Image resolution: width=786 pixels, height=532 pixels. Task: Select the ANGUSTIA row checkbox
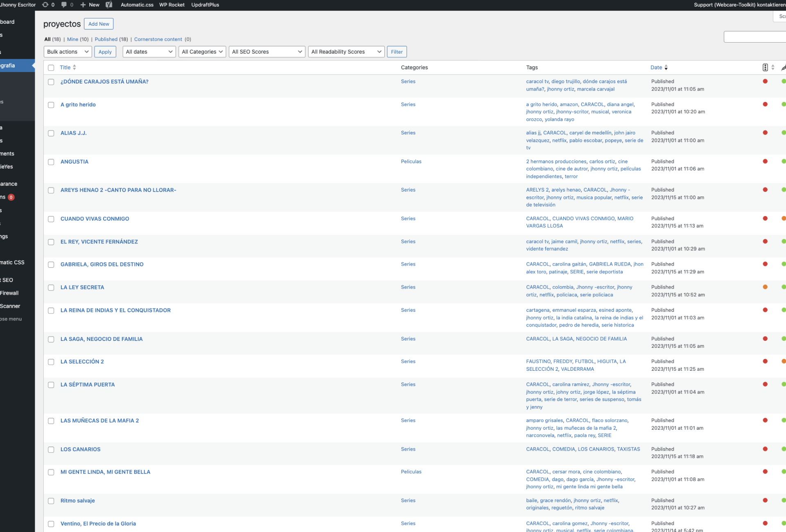(51, 162)
